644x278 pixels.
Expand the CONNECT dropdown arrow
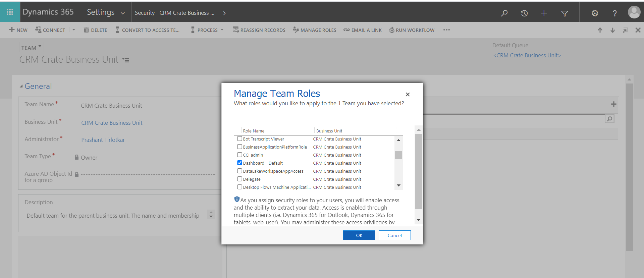(74, 30)
